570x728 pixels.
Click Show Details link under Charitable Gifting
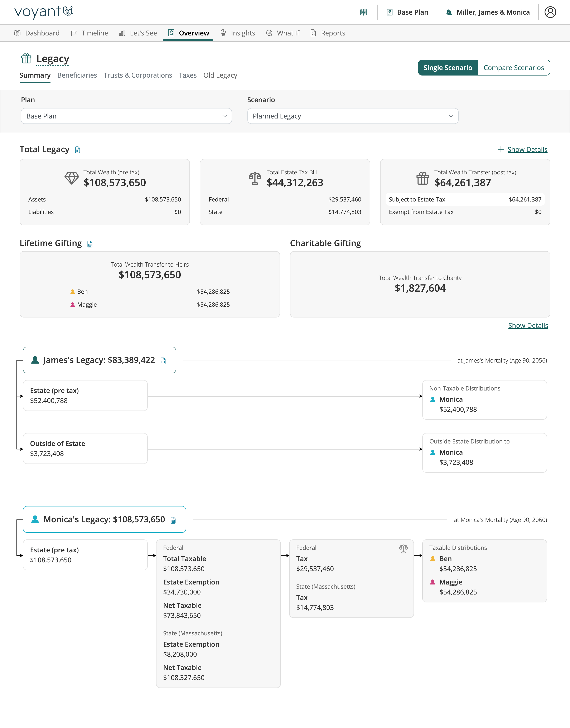(x=528, y=326)
